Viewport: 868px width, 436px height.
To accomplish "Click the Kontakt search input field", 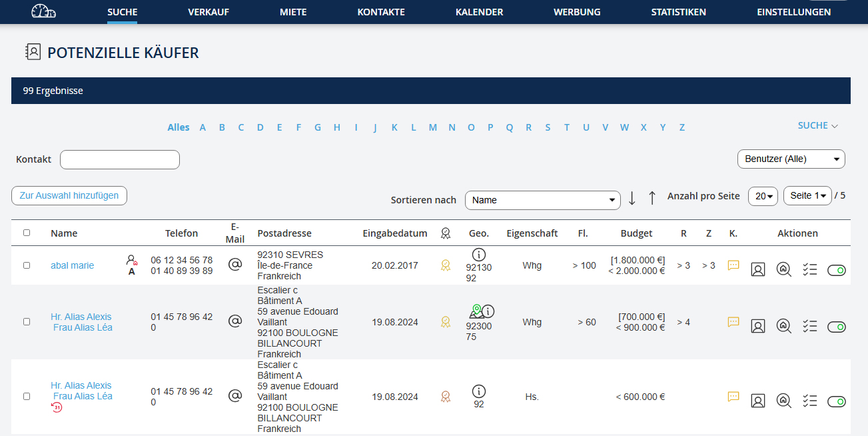I will click(120, 160).
